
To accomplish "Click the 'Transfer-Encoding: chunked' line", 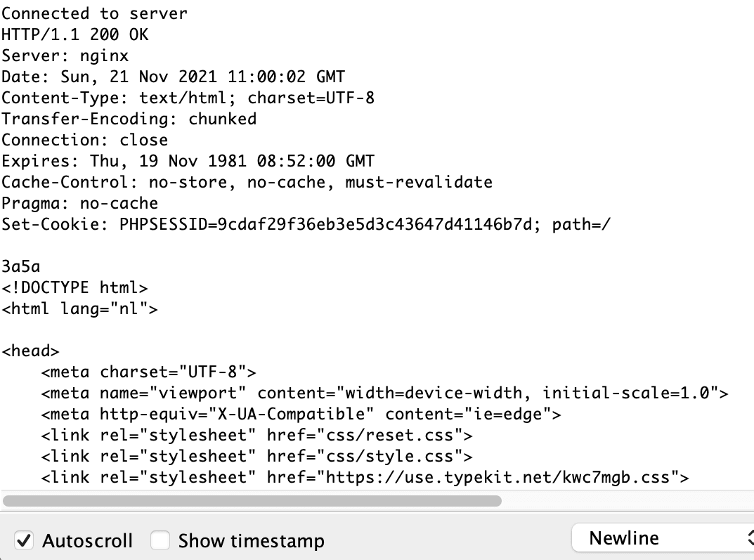I will click(129, 119).
